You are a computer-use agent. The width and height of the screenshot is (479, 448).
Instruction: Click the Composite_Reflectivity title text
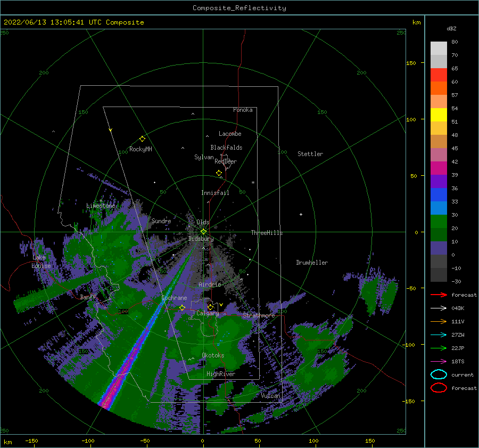(x=240, y=8)
